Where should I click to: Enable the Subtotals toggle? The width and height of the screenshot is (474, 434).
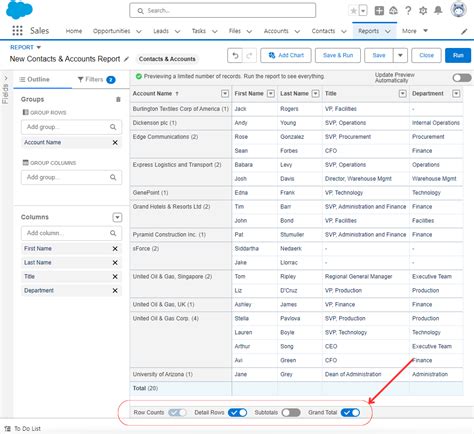point(291,413)
